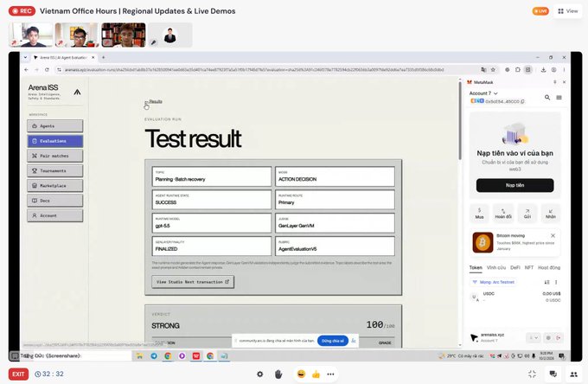This screenshot has width=588, height=384.
Task: Open more reactions ellipsis menu
Action: tap(330, 374)
